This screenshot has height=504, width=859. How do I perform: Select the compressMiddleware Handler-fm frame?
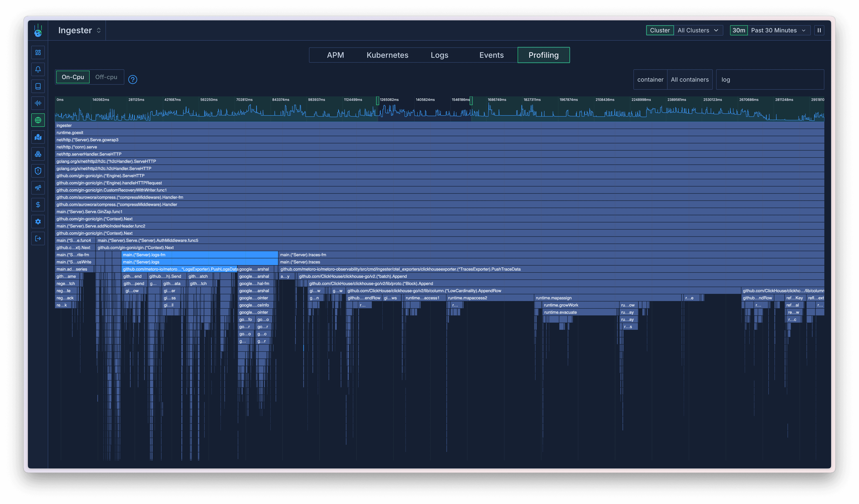[x=439, y=197]
